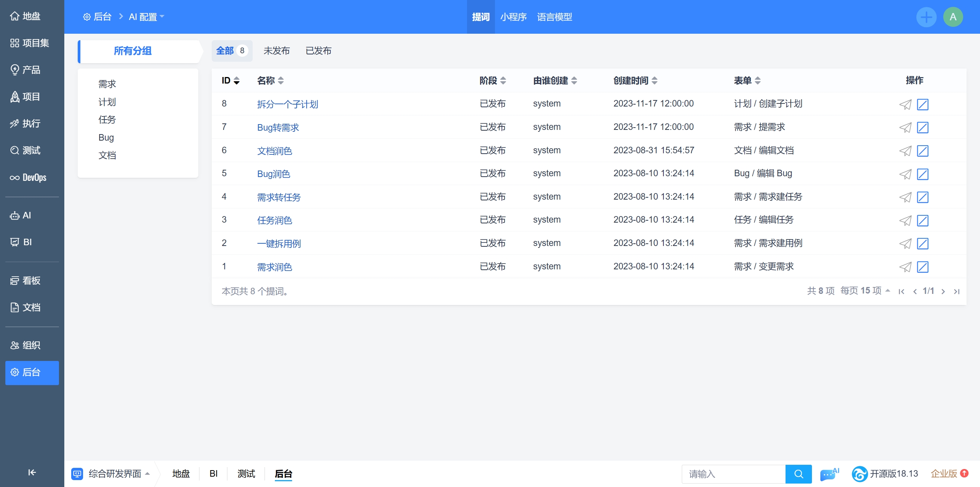Select the 未发布 filter tab
Image resolution: width=980 pixels, height=487 pixels.
[x=276, y=51]
